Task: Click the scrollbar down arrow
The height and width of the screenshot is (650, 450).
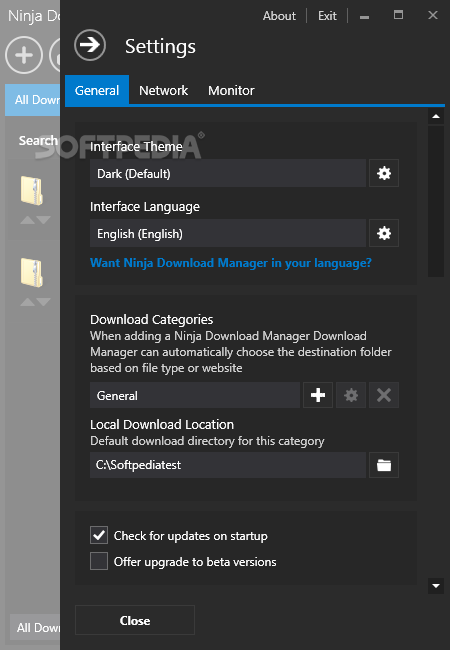Action: pos(435,586)
